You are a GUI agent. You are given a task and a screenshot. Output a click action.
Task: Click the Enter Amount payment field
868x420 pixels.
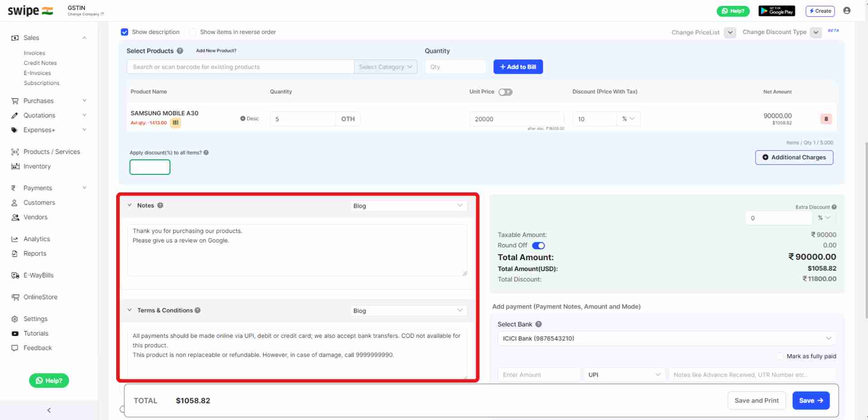[x=539, y=375]
